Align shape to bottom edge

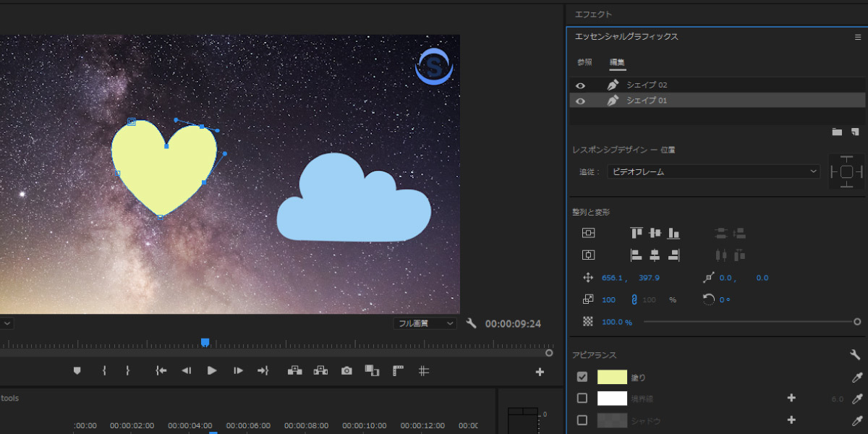coord(673,233)
